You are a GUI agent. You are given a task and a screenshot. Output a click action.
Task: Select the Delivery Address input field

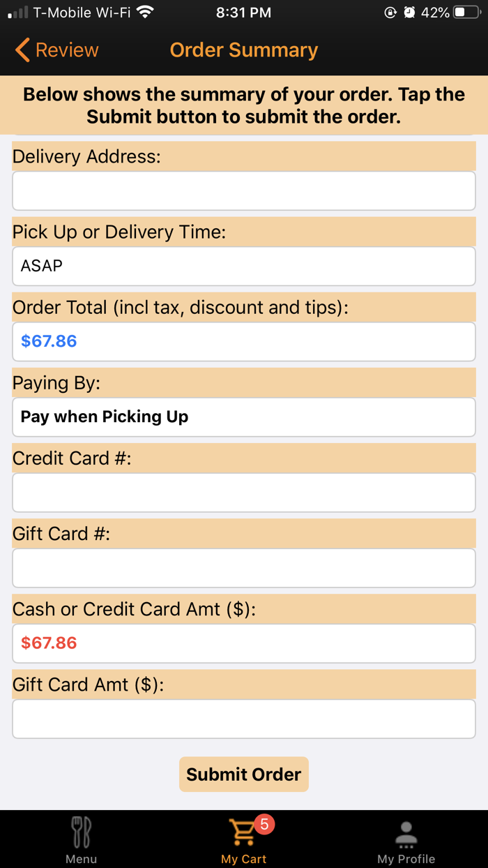point(243,190)
